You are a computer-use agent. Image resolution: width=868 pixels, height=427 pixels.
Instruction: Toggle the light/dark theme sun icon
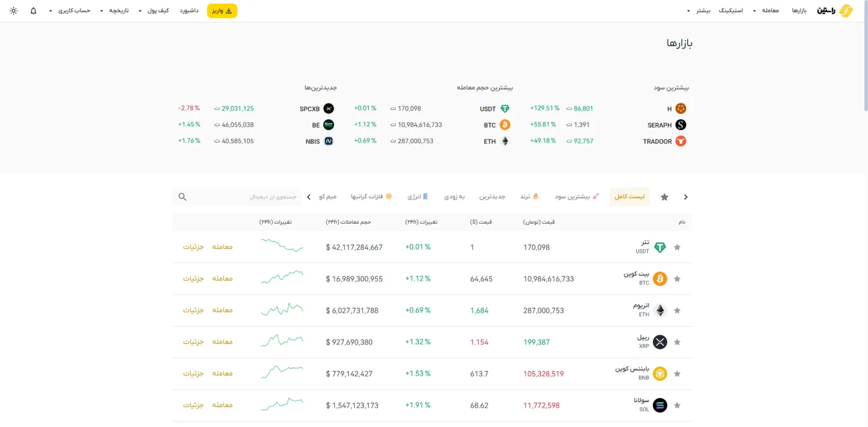click(x=14, y=11)
